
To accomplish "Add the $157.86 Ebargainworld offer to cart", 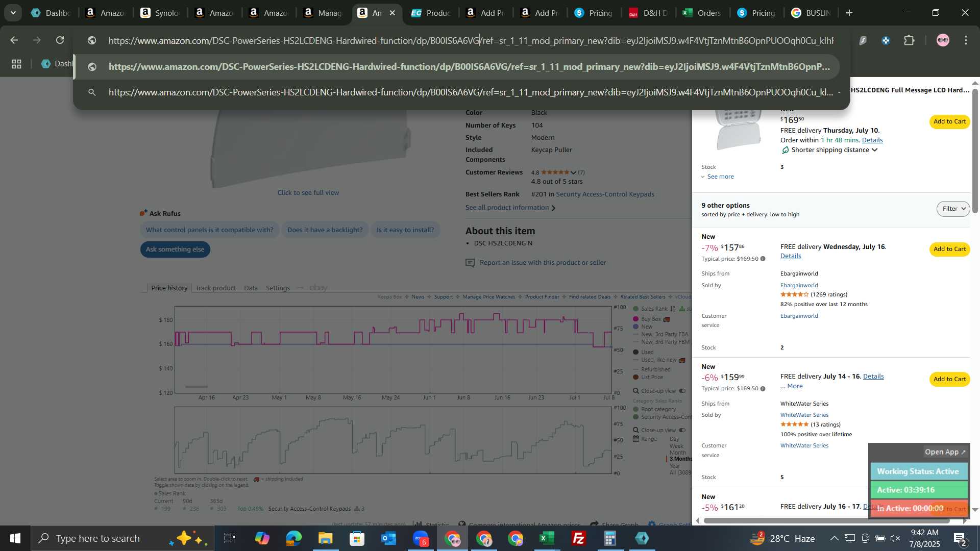I will [949, 249].
